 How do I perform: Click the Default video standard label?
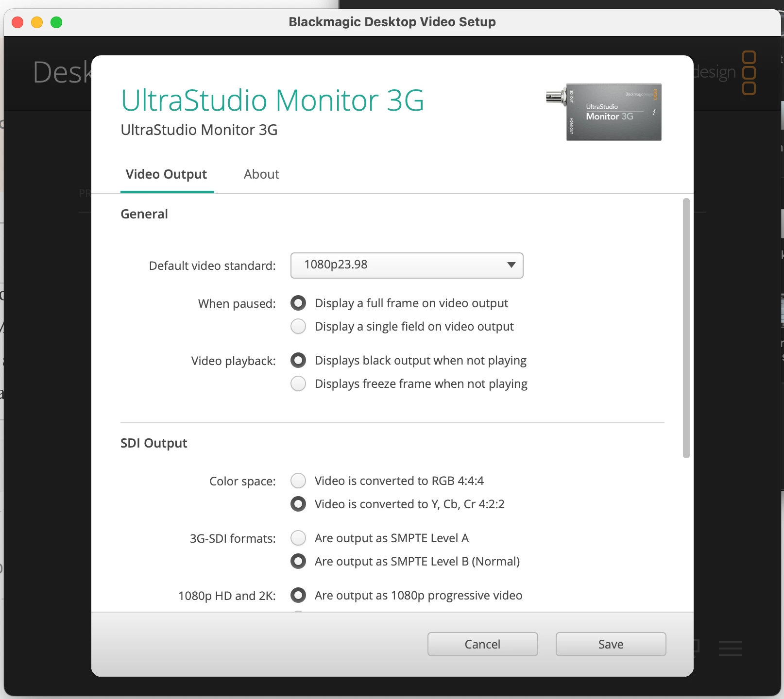212,266
